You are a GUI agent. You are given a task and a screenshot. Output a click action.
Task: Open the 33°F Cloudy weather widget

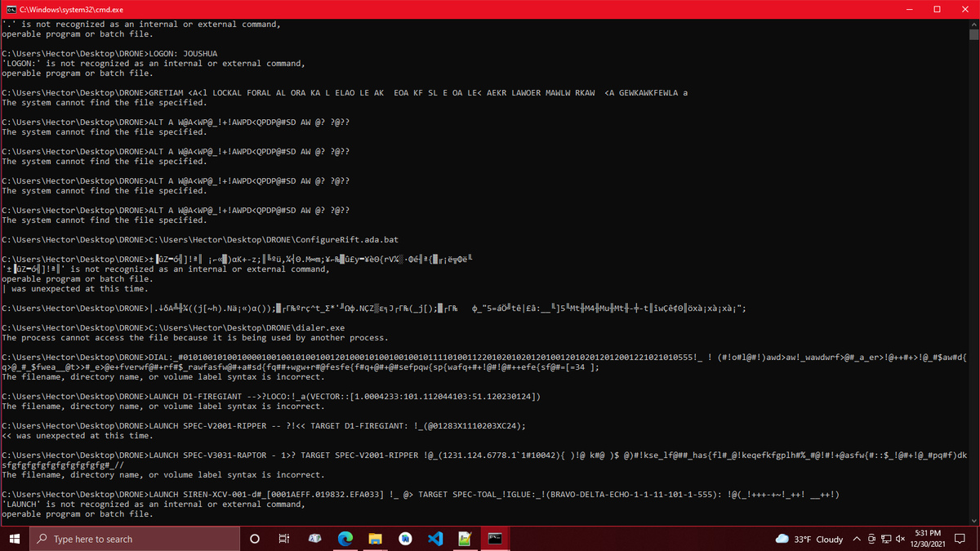pyautogui.click(x=809, y=540)
